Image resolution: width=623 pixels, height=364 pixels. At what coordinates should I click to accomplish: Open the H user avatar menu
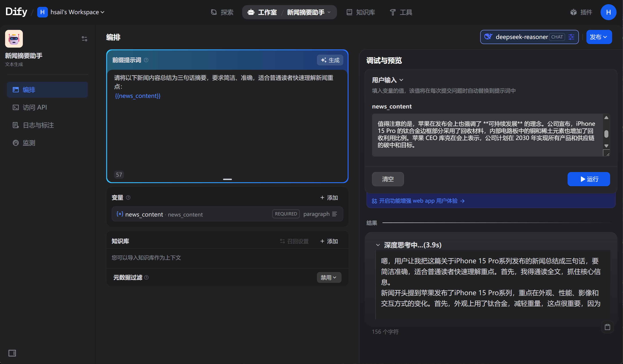point(608,12)
